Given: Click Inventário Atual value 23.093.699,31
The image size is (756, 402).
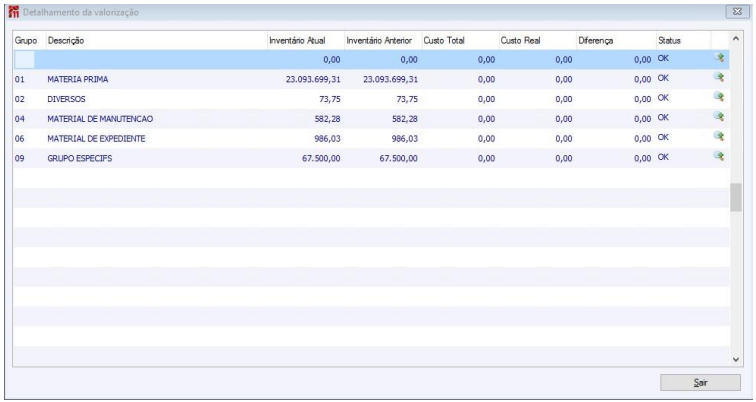Looking at the screenshot, I should (x=313, y=80).
